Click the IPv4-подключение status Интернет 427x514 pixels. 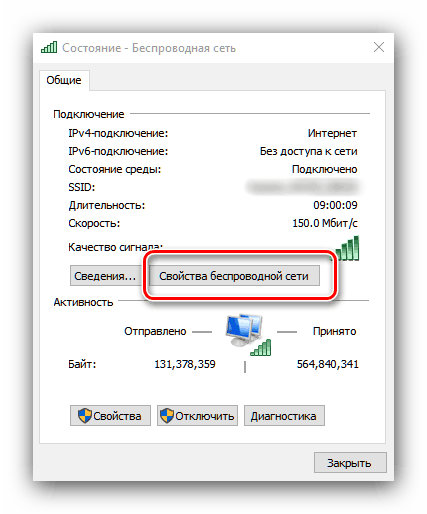[332, 133]
